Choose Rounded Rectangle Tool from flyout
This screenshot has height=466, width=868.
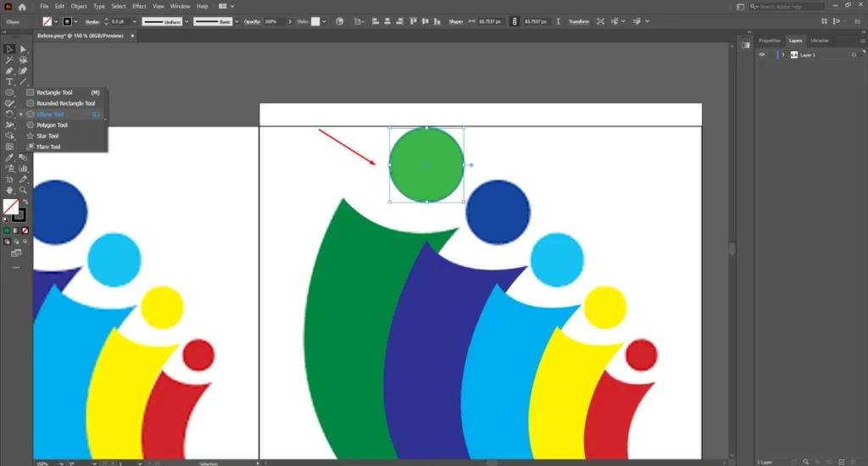tap(64, 103)
